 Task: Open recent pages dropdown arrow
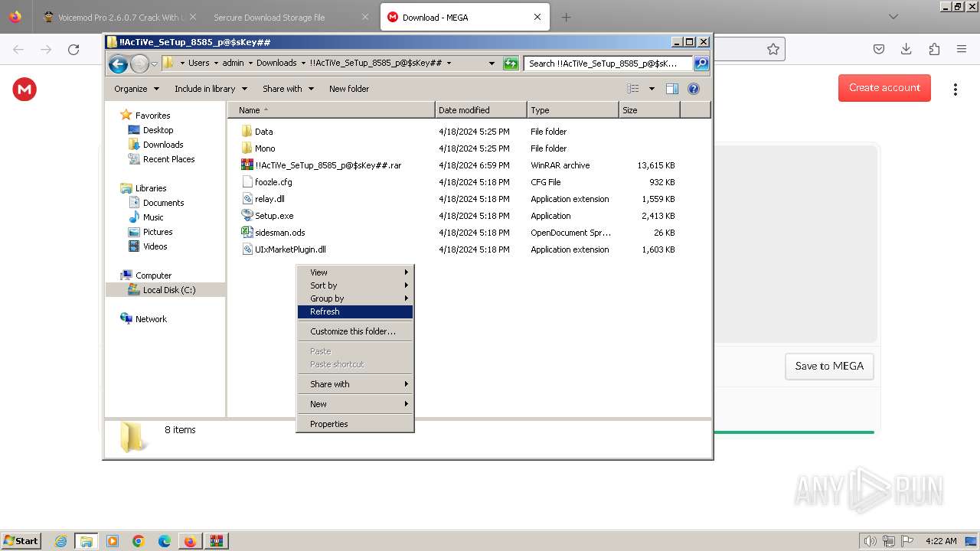tap(155, 64)
